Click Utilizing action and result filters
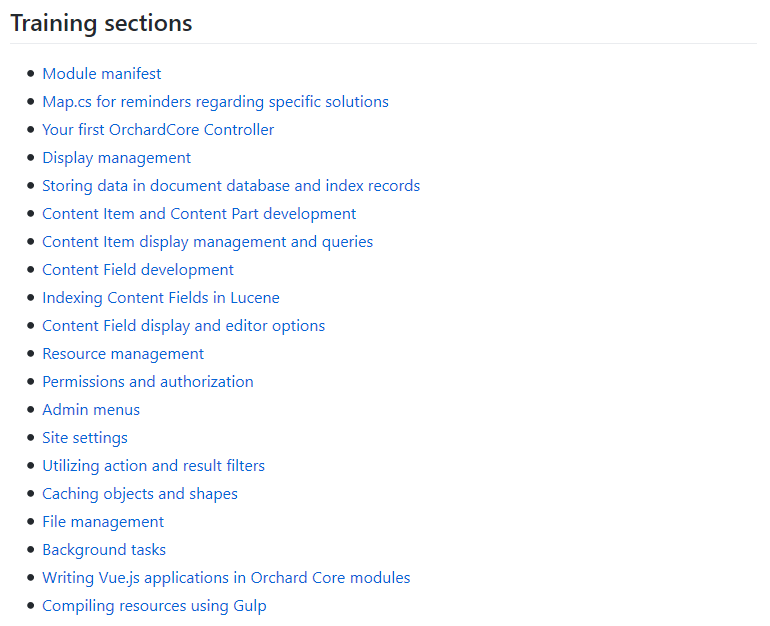The width and height of the screenshot is (770, 626). click(154, 465)
